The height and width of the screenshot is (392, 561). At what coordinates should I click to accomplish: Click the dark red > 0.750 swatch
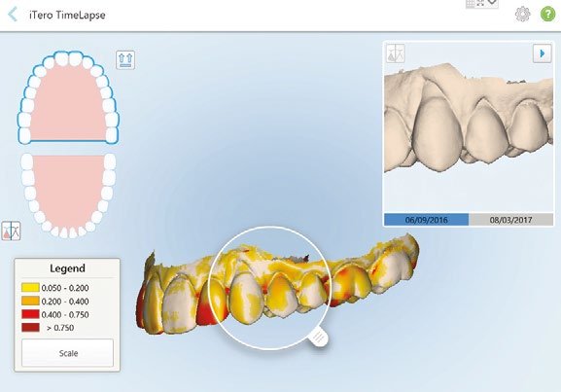pos(30,327)
